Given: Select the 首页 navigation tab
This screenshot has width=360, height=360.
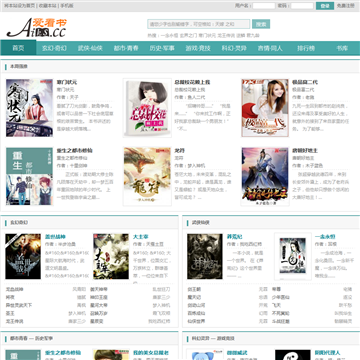Looking at the screenshot, I should click(18, 48).
